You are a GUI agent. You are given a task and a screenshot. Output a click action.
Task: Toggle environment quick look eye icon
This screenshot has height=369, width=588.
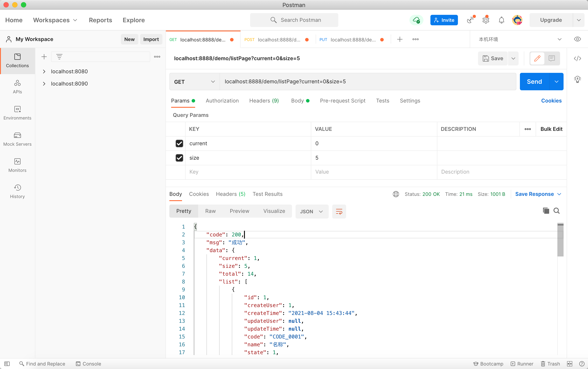(x=577, y=39)
